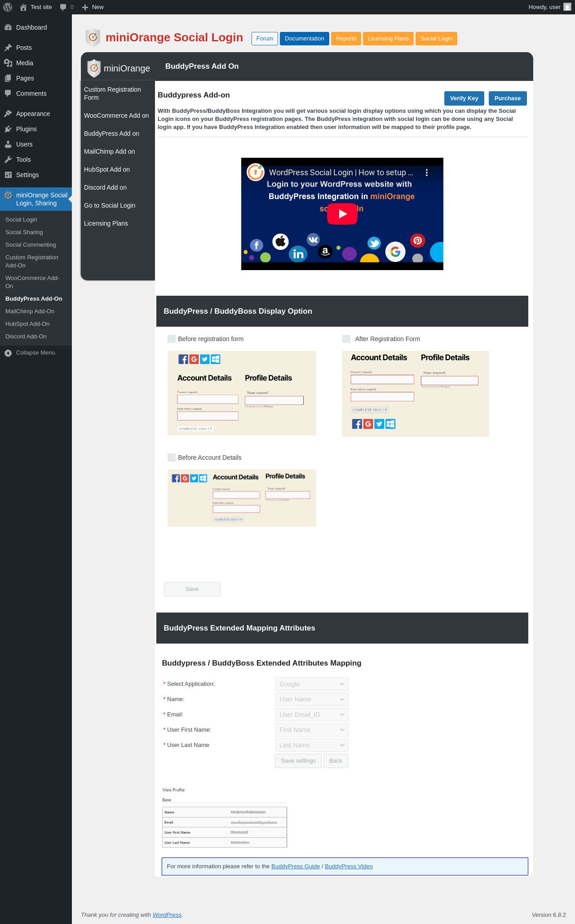This screenshot has height=924, width=575.
Task: Click the Verify Key button
Action: [464, 98]
